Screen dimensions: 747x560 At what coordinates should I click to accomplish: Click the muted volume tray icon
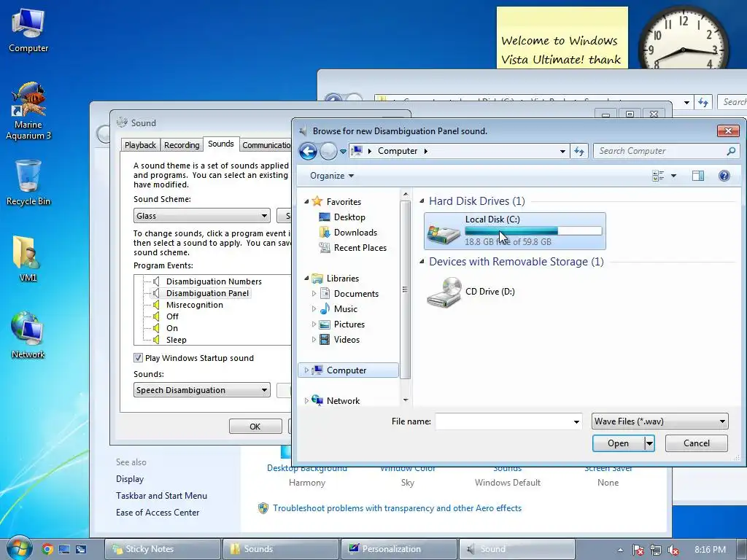coord(673,550)
